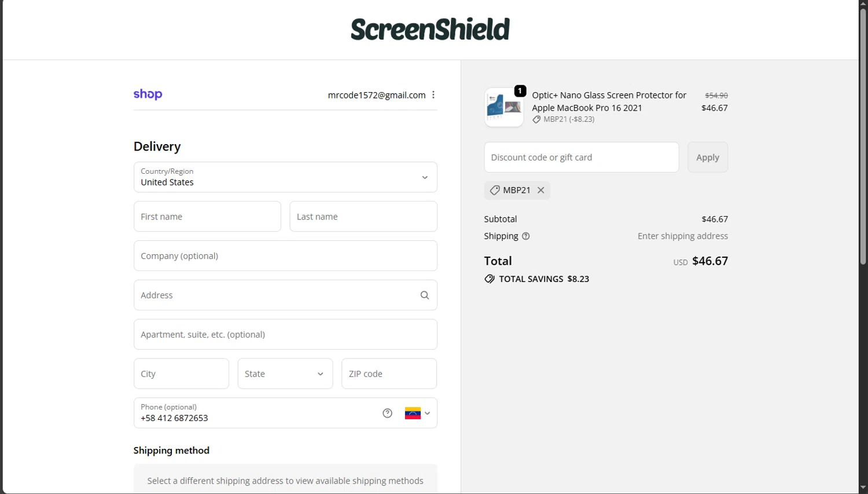
Task: Click the product thumbnail image
Action: (x=504, y=107)
